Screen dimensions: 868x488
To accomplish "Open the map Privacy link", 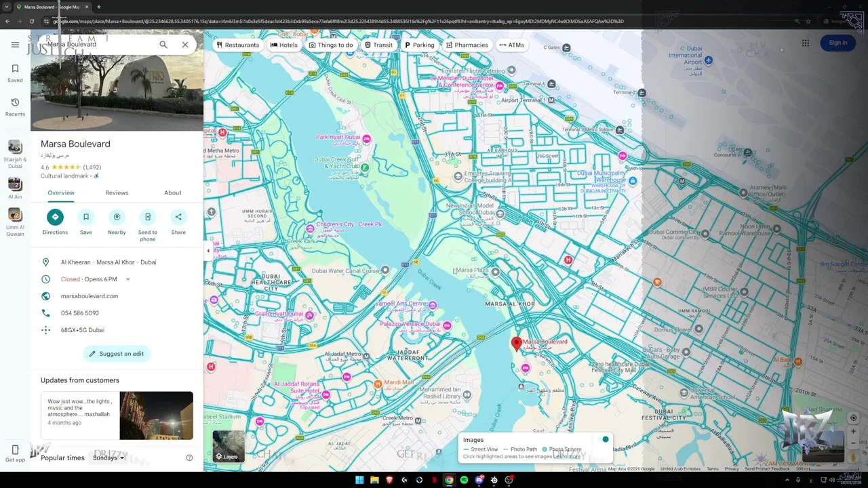I will (732, 469).
